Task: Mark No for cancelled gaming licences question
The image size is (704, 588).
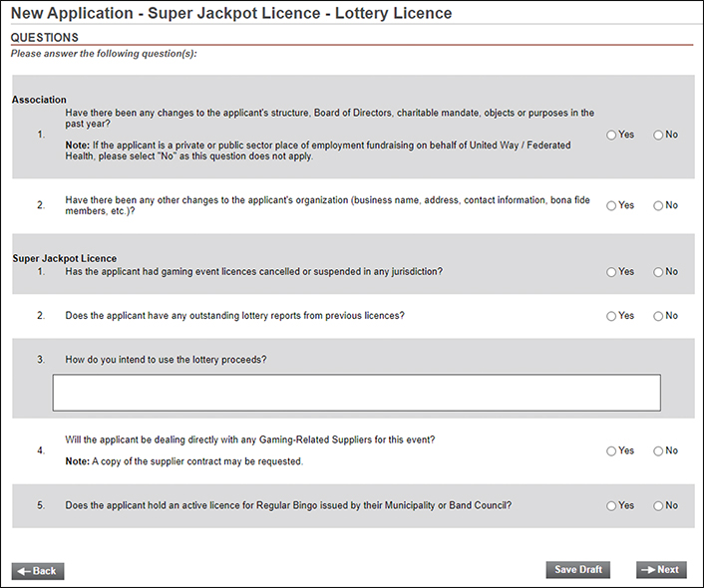Action: 658,272
